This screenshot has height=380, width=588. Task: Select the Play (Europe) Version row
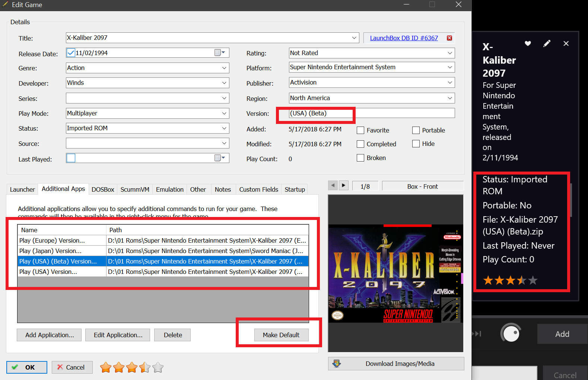pyautogui.click(x=163, y=240)
